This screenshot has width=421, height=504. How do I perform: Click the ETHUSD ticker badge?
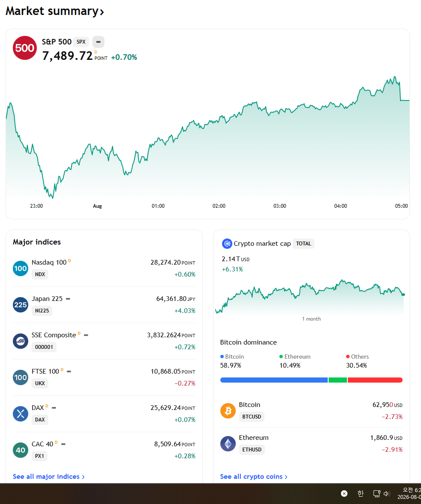click(x=252, y=449)
